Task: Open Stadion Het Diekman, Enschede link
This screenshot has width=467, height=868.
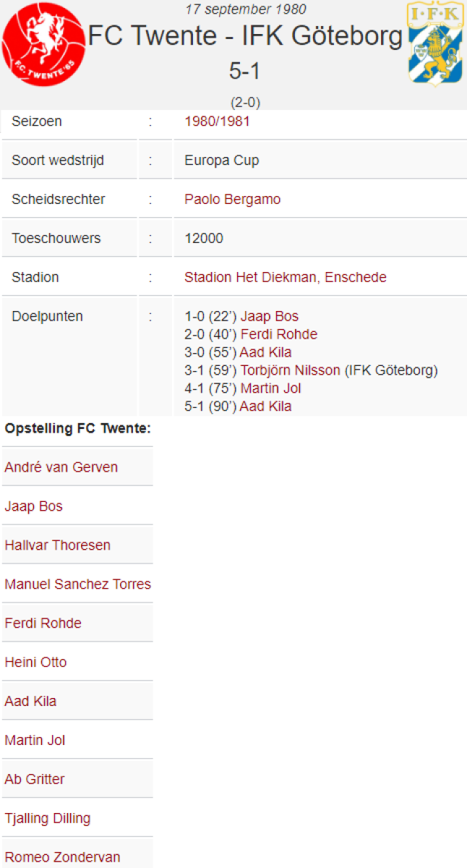Action: [285, 278]
